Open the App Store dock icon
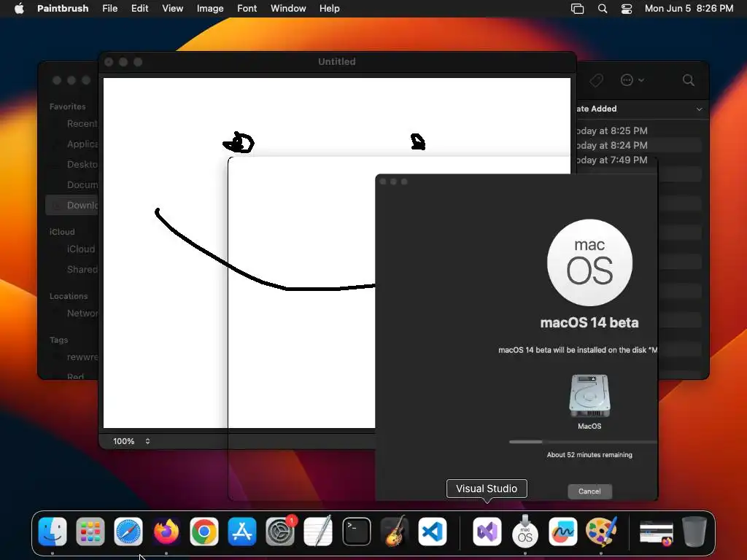The height and width of the screenshot is (560, 747). tap(242, 532)
